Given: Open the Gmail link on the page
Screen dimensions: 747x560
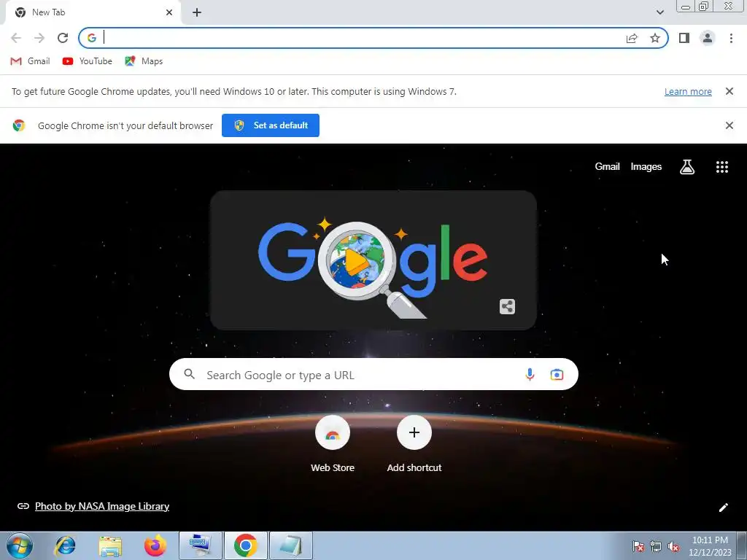Looking at the screenshot, I should pyautogui.click(x=607, y=167).
